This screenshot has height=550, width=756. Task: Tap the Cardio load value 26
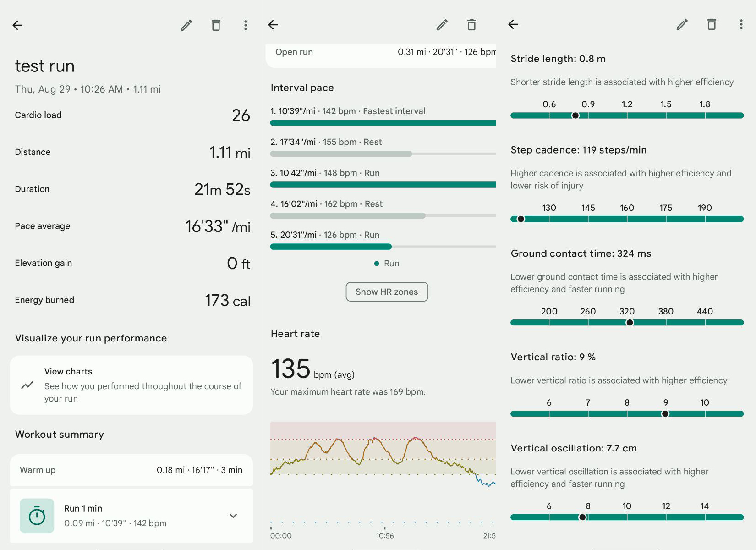tap(241, 115)
